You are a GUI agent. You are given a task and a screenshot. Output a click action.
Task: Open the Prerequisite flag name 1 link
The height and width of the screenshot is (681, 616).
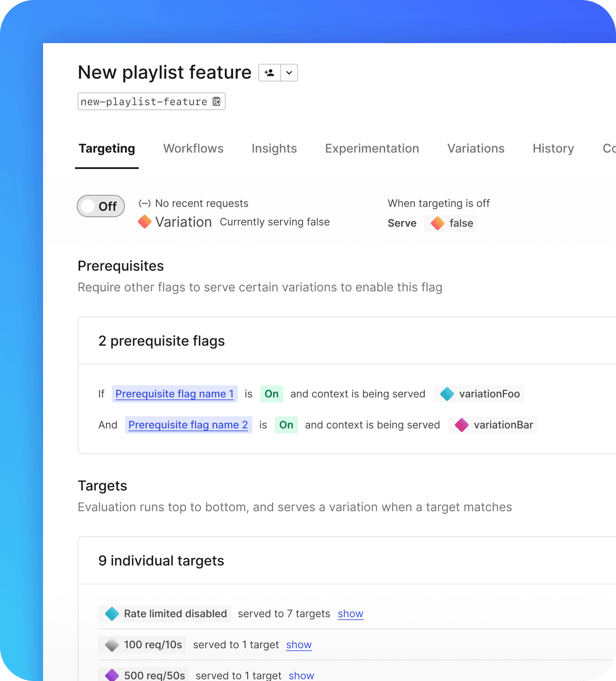click(x=175, y=394)
